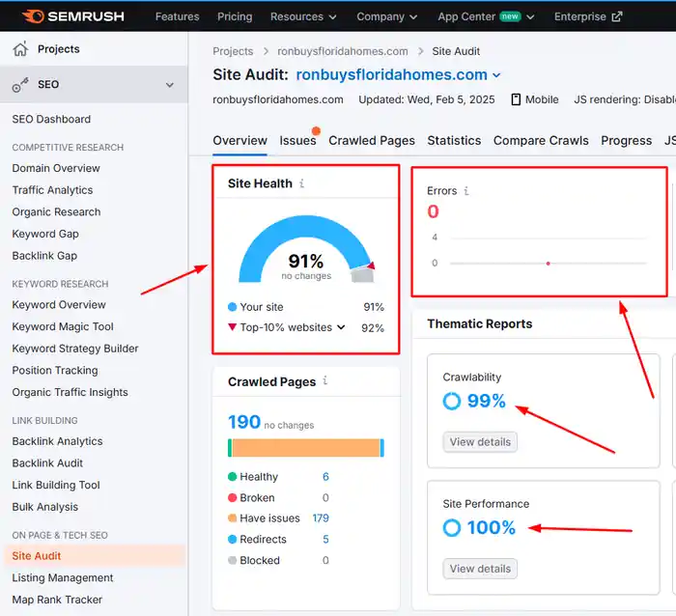The image size is (676, 616).
Task: Open Keyword Magic Tool
Action: (63, 326)
